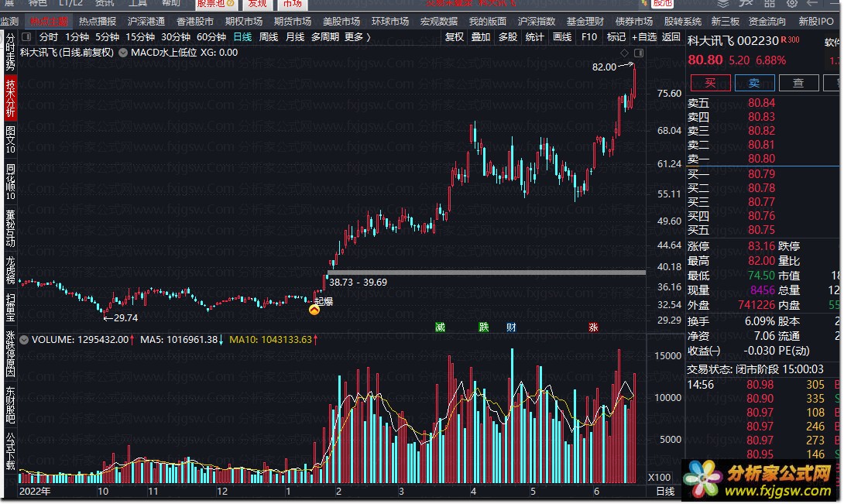This screenshot has height=504, width=844.
Task: Click the red 涨 event marker
Action: (593, 327)
